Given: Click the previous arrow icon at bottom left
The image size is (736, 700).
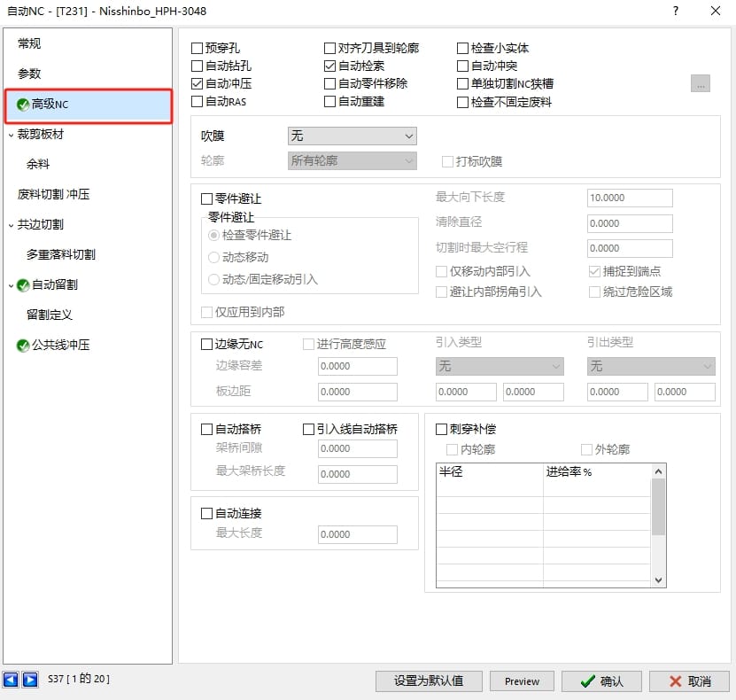Looking at the screenshot, I should tap(11, 680).
